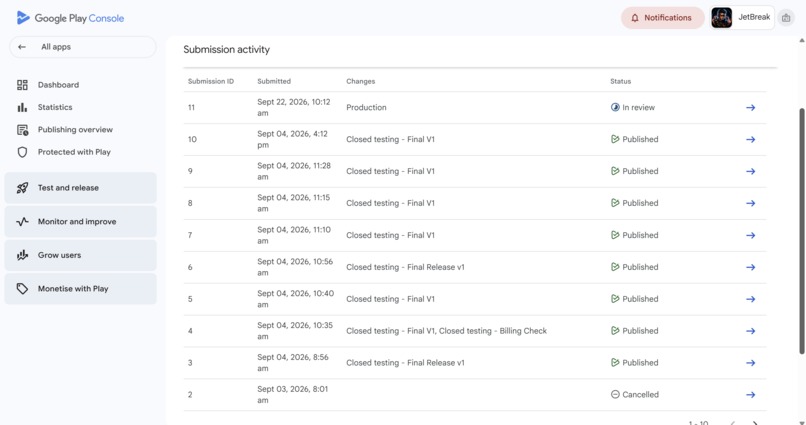Open submission 4 details arrow

(750, 331)
